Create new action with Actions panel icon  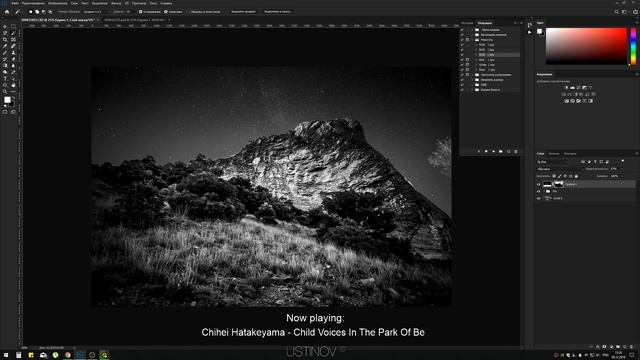(509, 151)
